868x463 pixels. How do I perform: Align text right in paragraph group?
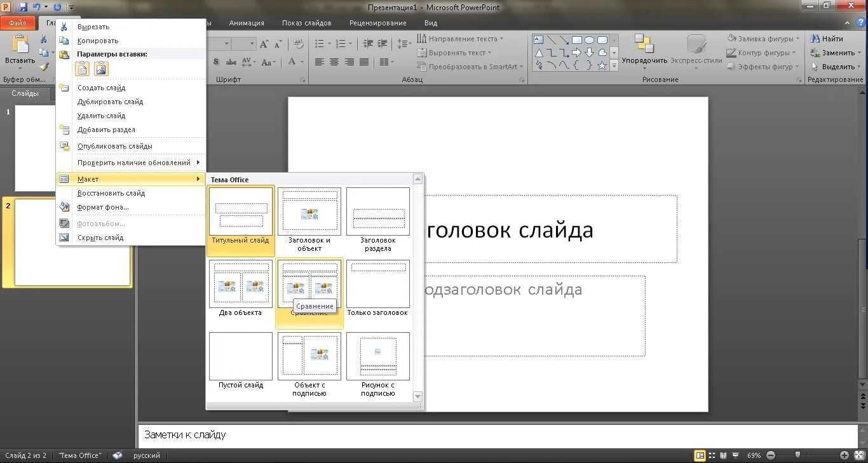pos(349,62)
